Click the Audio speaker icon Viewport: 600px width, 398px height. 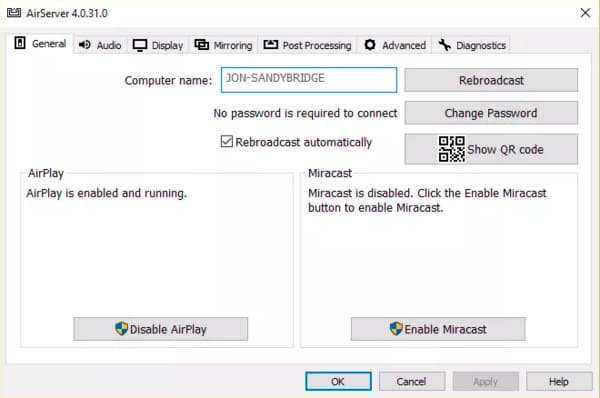click(85, 45)
